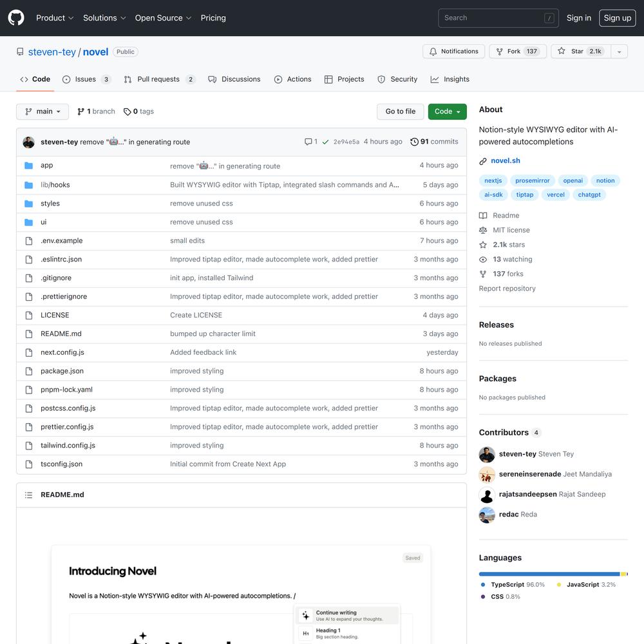Expand the Solutions menu

point(104,17)
